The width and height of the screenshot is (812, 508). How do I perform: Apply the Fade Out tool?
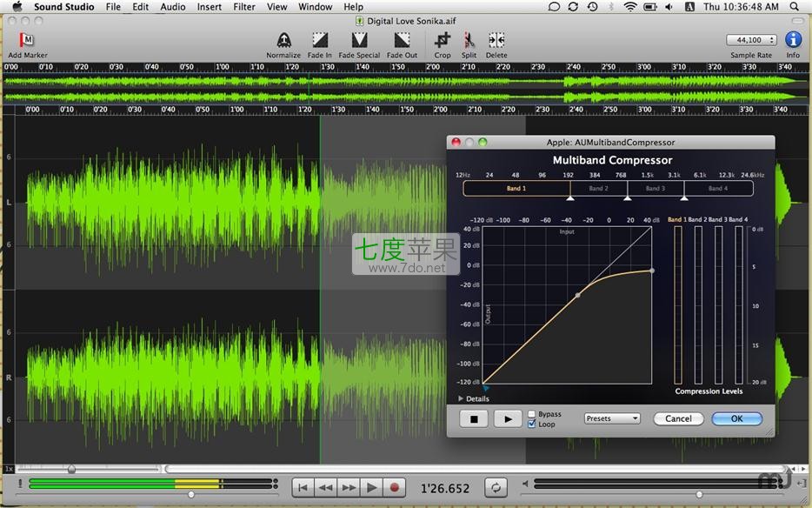tap(402, 41)
